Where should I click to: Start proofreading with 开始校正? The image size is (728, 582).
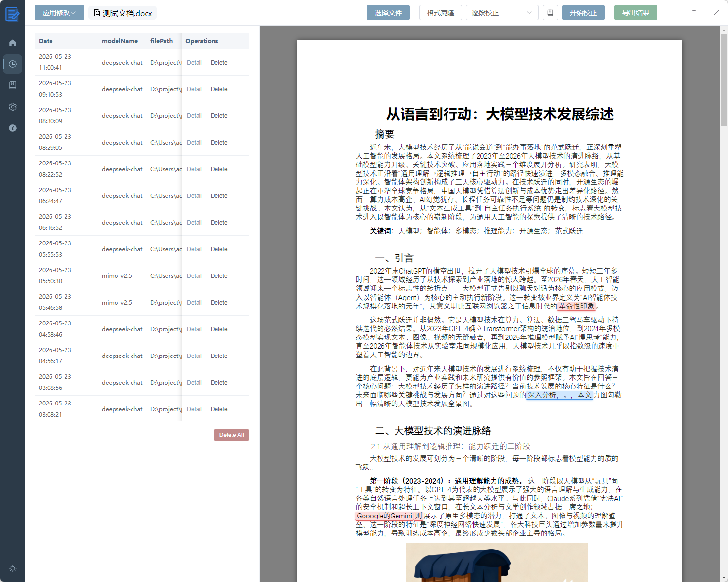click(583, 13)
